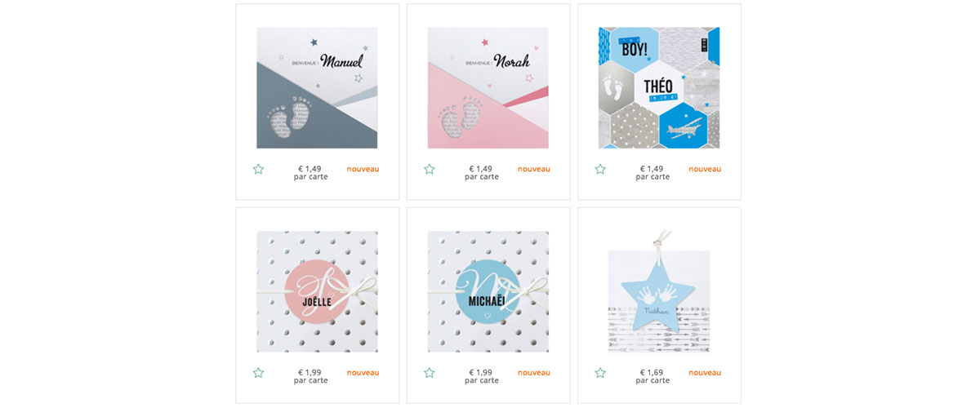Image resolution: width=980 pixels, height=408 pixels.
Task: Open the Norah pink footprint card thumbnail
Action: click(488, 88)
